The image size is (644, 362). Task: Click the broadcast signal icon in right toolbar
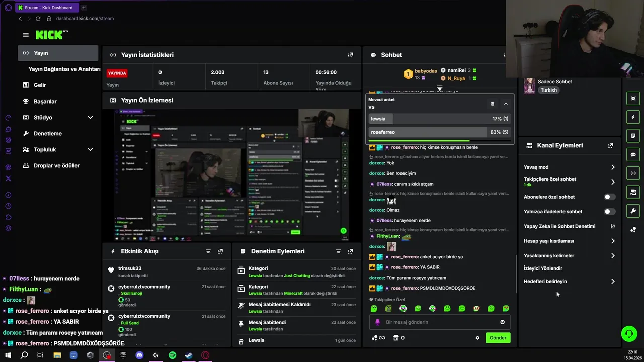(633, 173)
